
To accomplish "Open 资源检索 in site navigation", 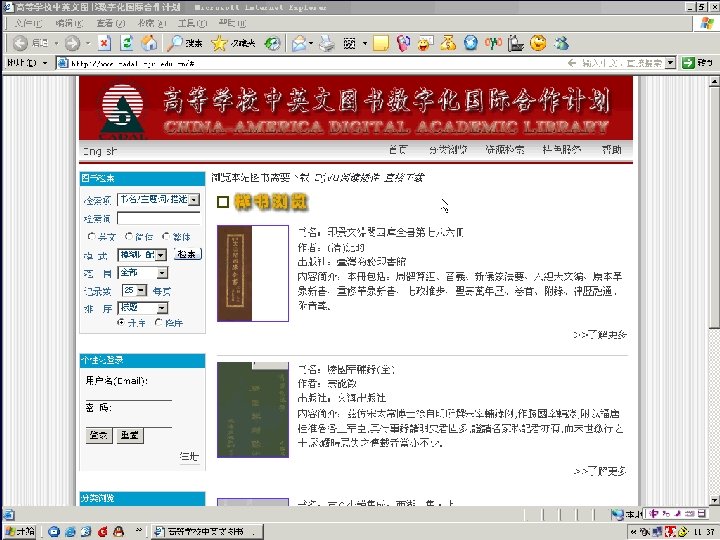I will (504, 150).
